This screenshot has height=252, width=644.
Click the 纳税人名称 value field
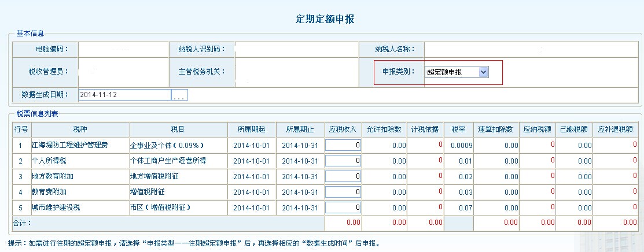(531, 49)
